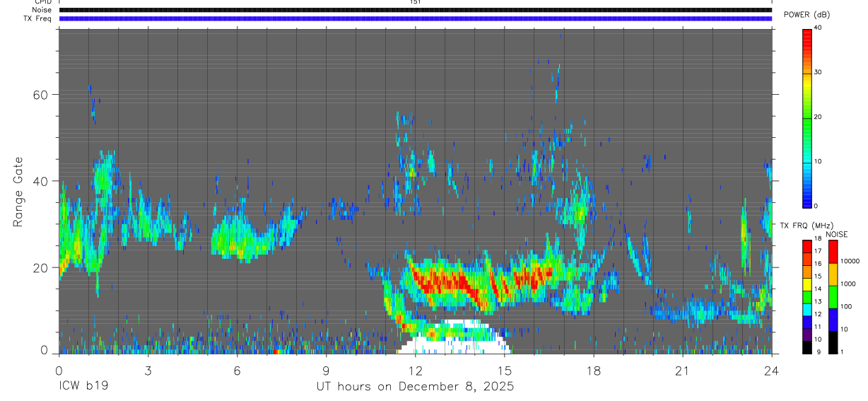
Task: Select blue NOISE swatch between 10 and 100
Action: (x=833, y=319)
